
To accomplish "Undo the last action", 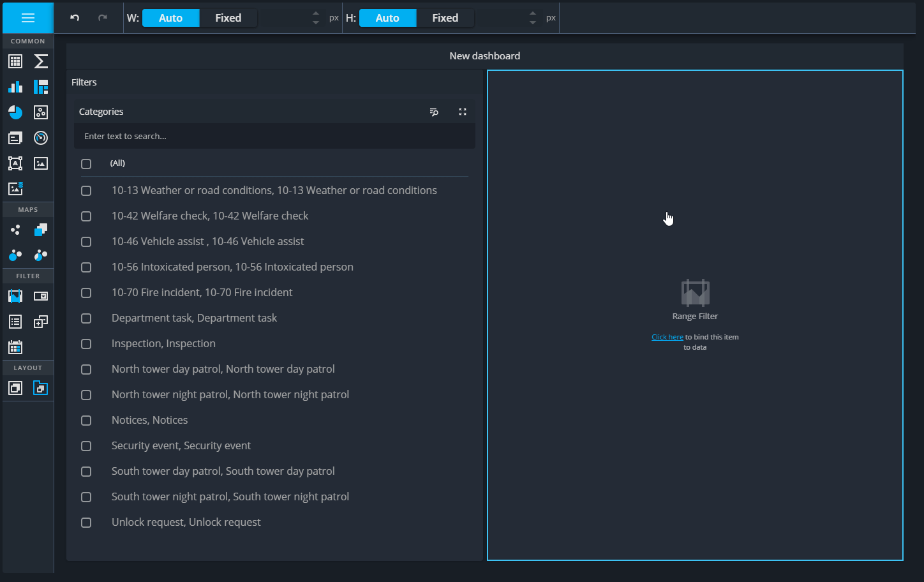I will pos(75,18).
